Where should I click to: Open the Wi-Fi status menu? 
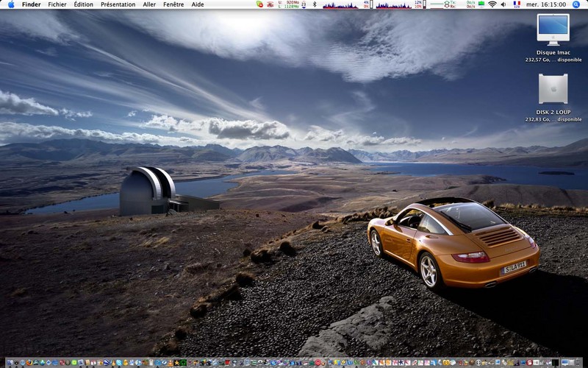click(x=492, y=4)
